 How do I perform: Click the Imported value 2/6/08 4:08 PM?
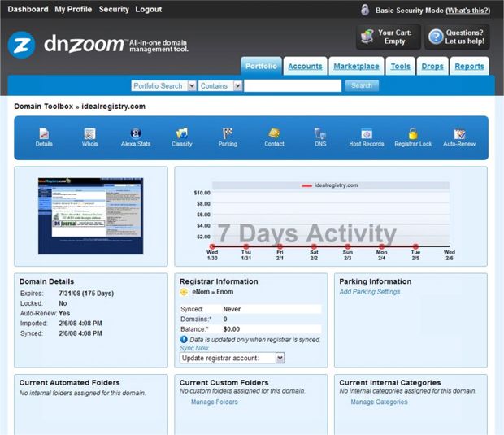point(80,323)
